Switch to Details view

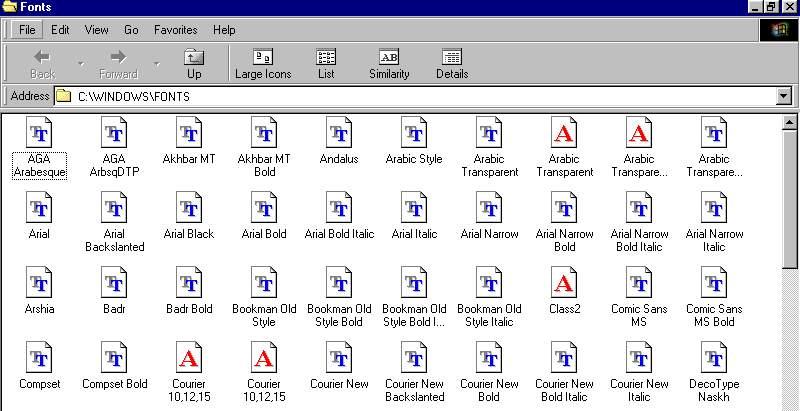click(x=452, y=63)
